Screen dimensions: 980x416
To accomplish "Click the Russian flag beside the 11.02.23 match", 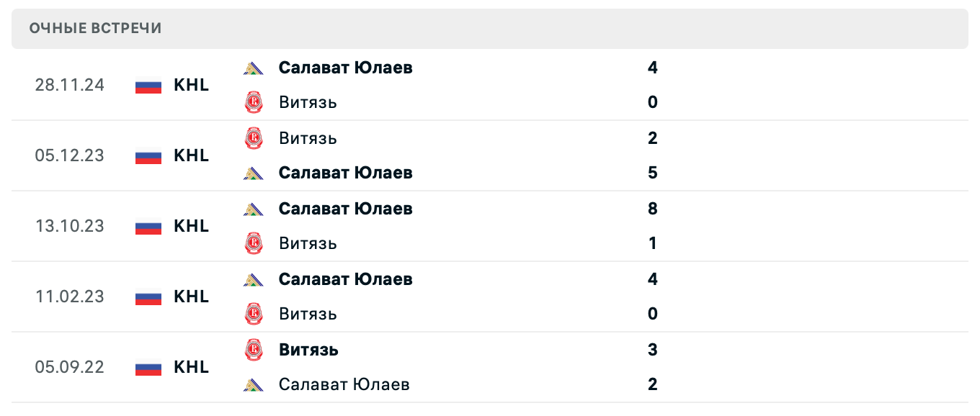I will [148, 297].
